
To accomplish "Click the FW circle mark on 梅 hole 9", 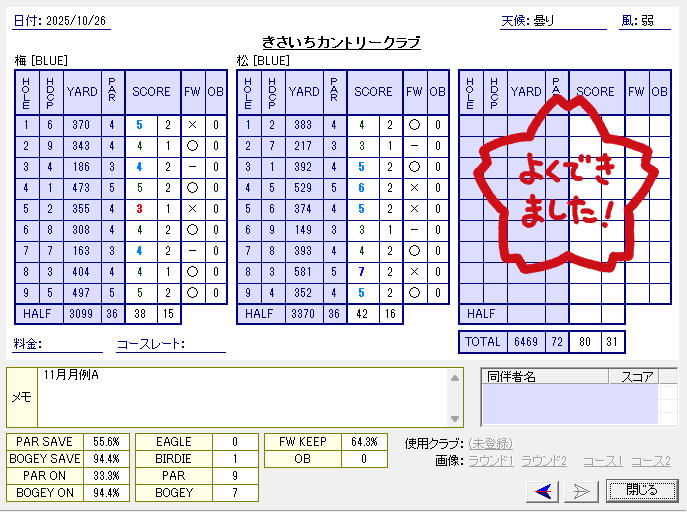I will [x=192, y=293].
